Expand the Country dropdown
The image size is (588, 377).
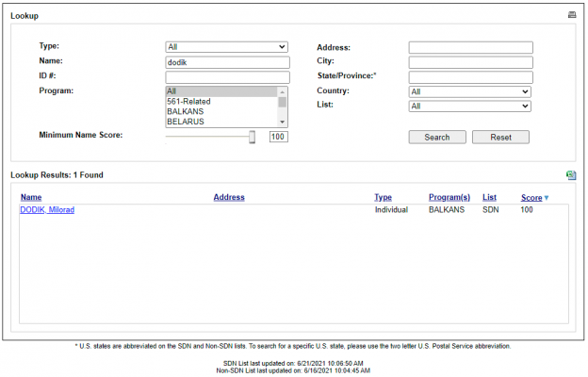(x=470, y=91)
